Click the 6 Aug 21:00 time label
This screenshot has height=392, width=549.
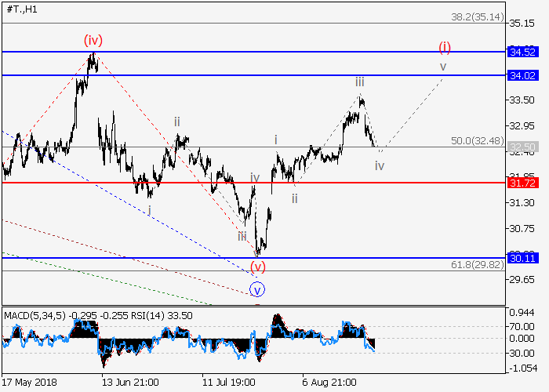(x=329, y=382)
